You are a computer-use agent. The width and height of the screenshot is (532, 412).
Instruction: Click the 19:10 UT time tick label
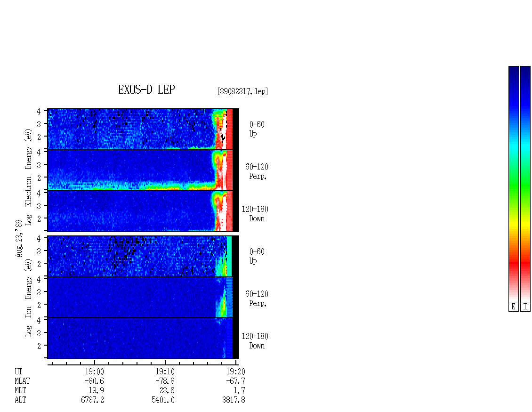click(x=165, y=372)
